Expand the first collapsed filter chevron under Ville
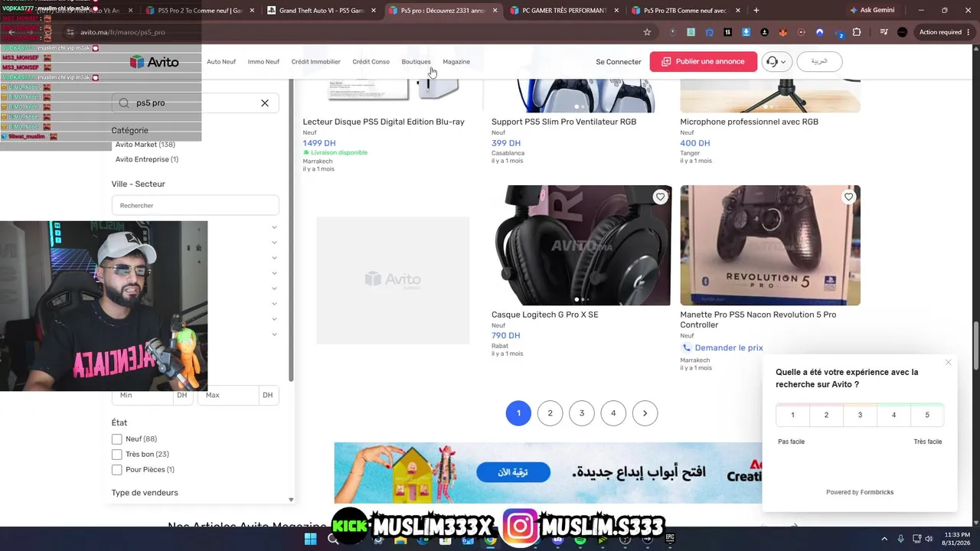The height and width of the screenshot is (551, 980). (274, 227)
